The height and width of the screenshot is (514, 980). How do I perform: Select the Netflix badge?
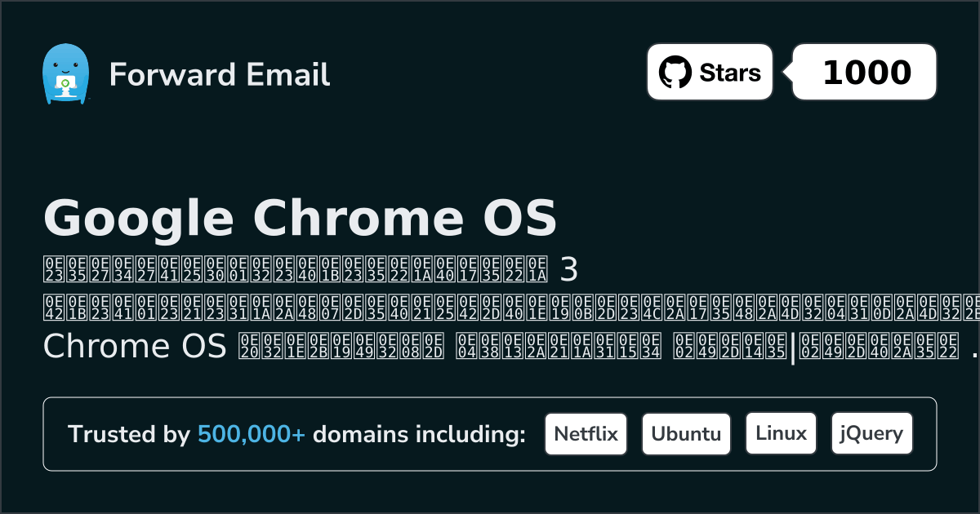coord(586,434)
